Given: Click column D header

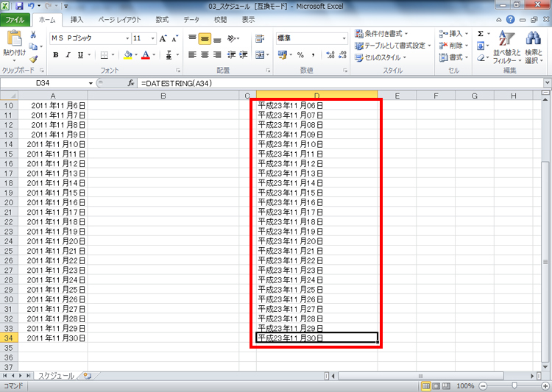Looking at the screenshot, I should click(x=316, y=96).
